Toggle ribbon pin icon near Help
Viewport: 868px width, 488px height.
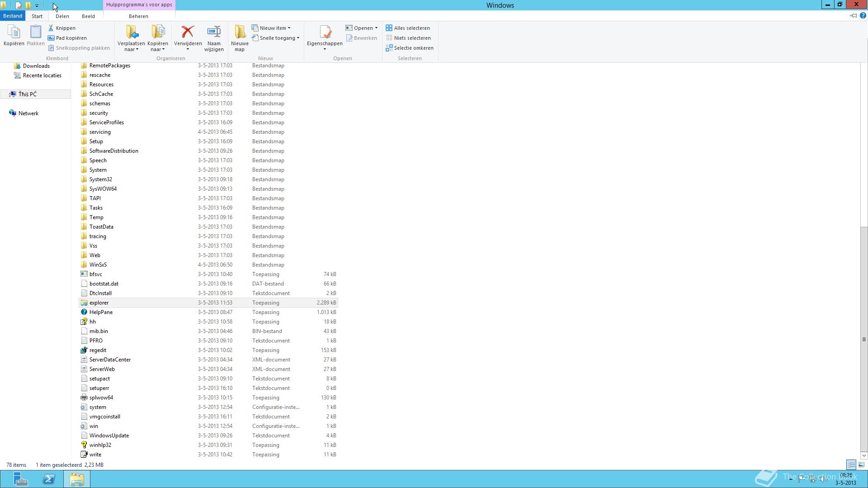tap(853, 16)
